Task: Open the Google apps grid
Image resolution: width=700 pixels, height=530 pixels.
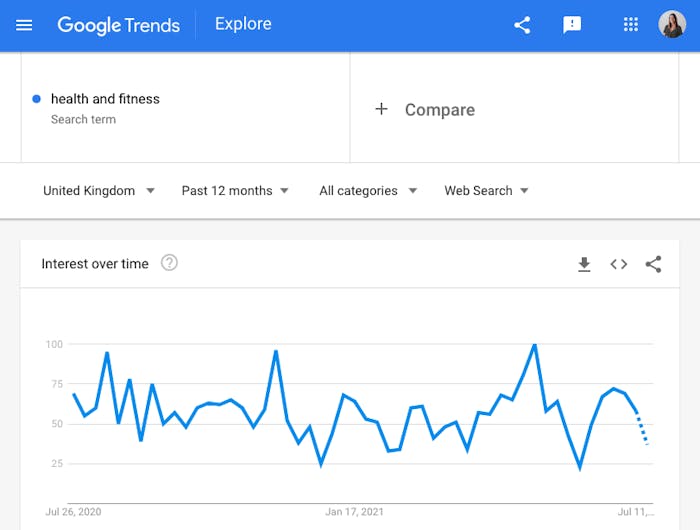Action: pyautogui.click(x=631, y=25)
